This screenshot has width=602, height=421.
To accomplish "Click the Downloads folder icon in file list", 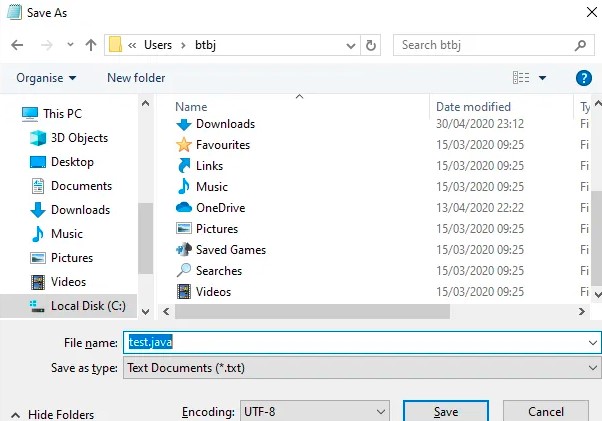I will click(x=184, y=124).
